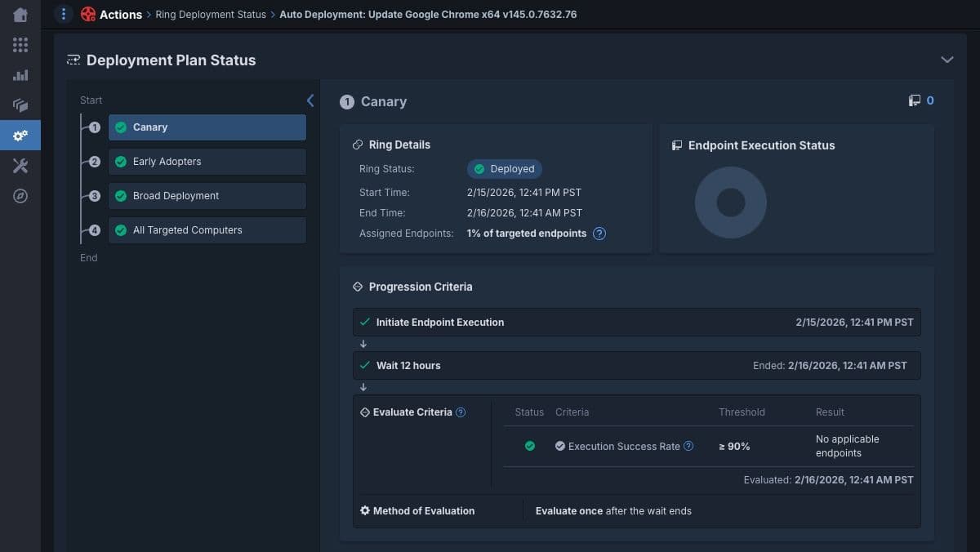Viewport: 980px width, 552px height.
Task: Click the Canary heading step number 1
Action: click(347, 102)
